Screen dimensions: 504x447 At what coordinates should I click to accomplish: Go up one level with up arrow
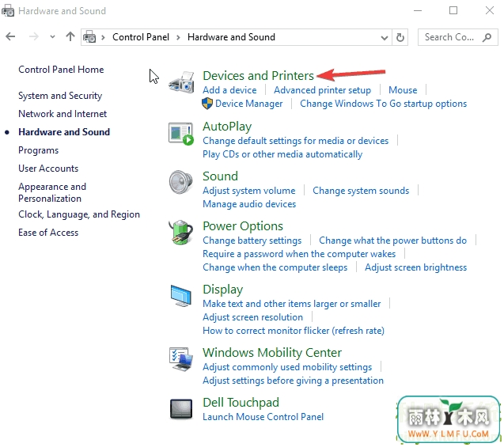(x=70, y=37)
